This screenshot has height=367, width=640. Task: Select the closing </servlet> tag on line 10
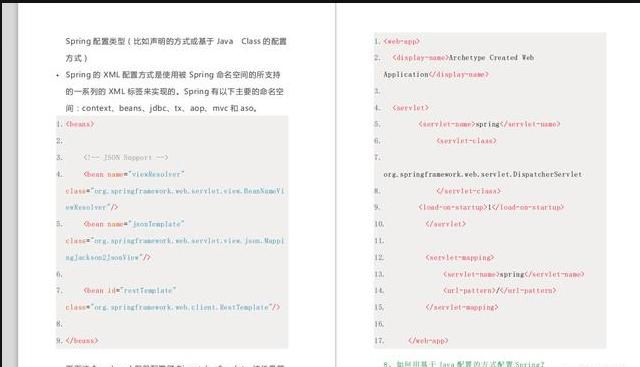click(446, 224)
